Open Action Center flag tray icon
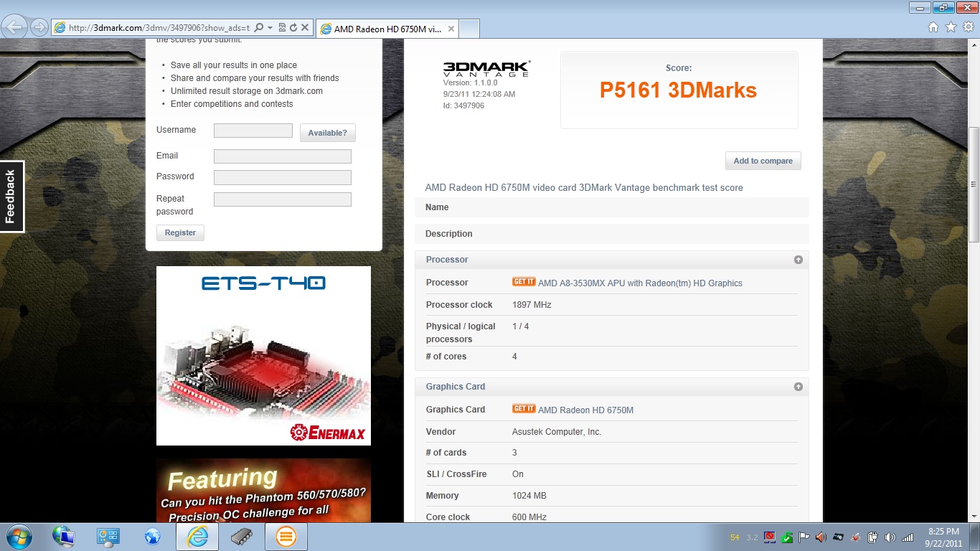The image size is (980, 551). tap(804, 537)
